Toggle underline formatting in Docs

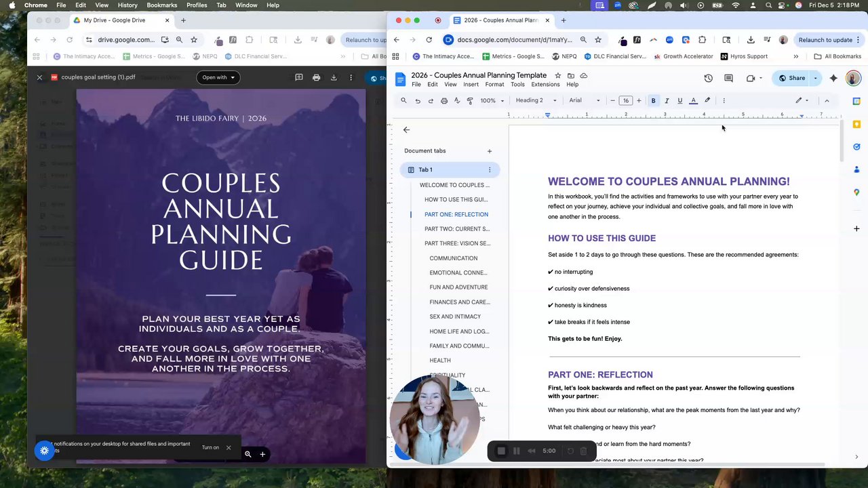click(680, 100)
